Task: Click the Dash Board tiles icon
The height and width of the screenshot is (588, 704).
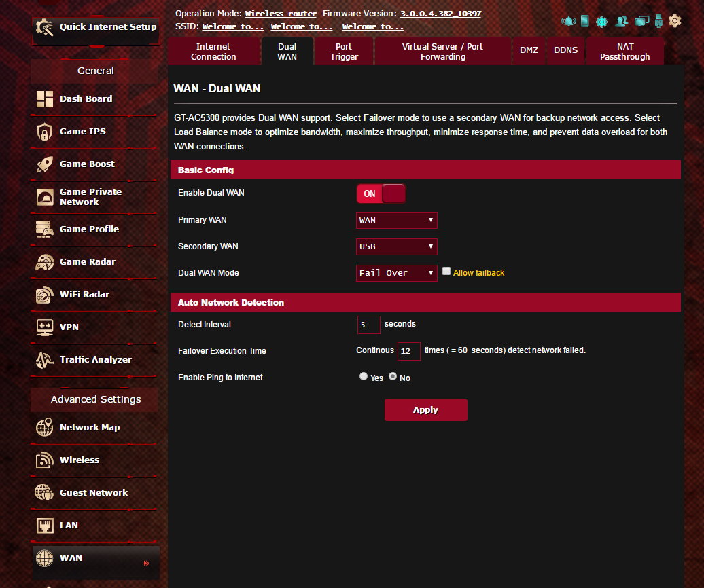Action: coord(44,99)
